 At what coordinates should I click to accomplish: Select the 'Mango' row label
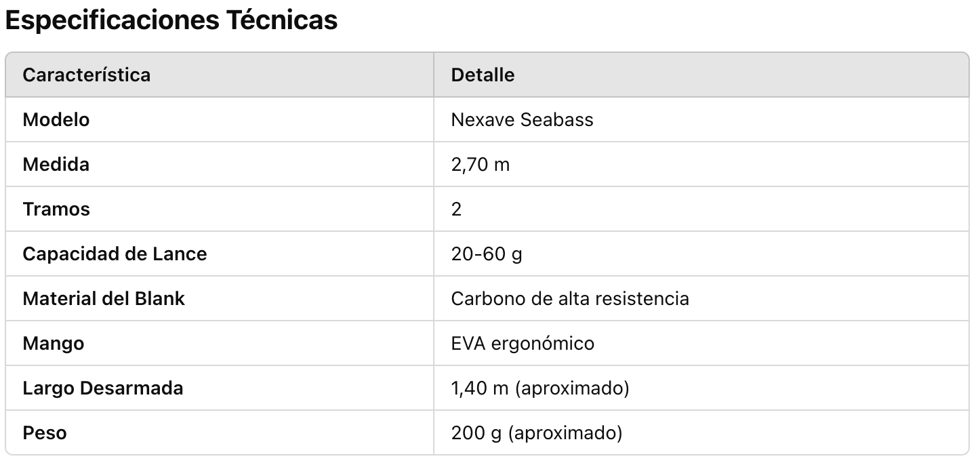coord(54,343)
